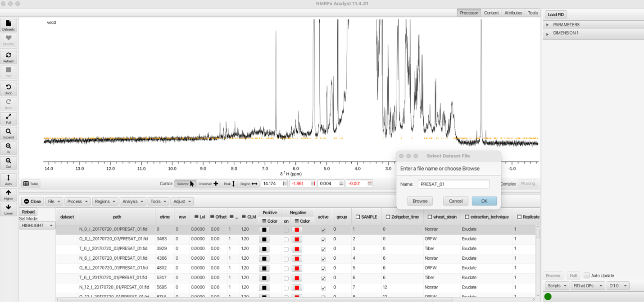Open the Datasets tool in the sidebar
644x303 pixels.
9,25
